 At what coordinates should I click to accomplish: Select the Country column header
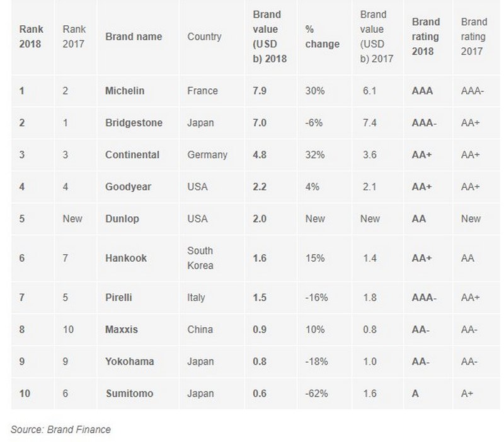[x=204, y=37]
